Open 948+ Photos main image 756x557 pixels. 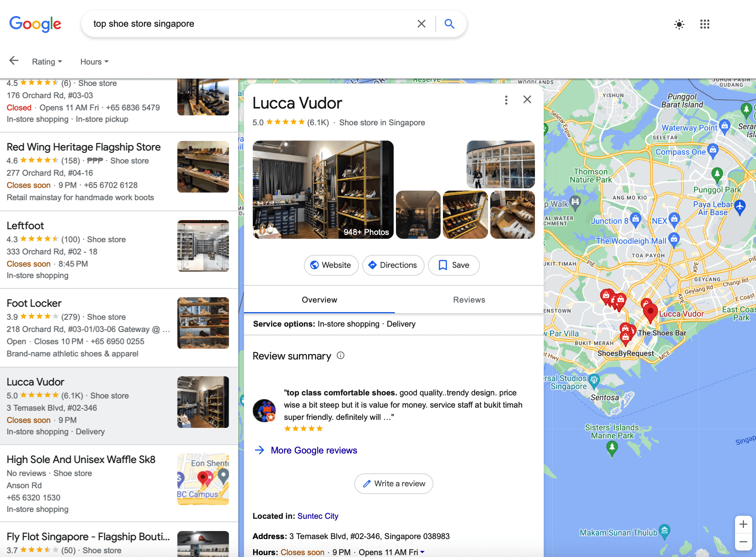323,189
